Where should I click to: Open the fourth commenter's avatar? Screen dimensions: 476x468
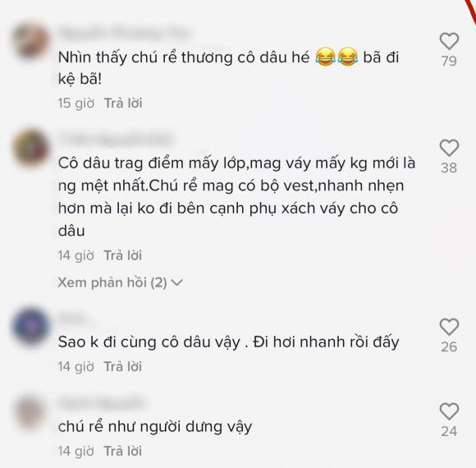point(30,411)
